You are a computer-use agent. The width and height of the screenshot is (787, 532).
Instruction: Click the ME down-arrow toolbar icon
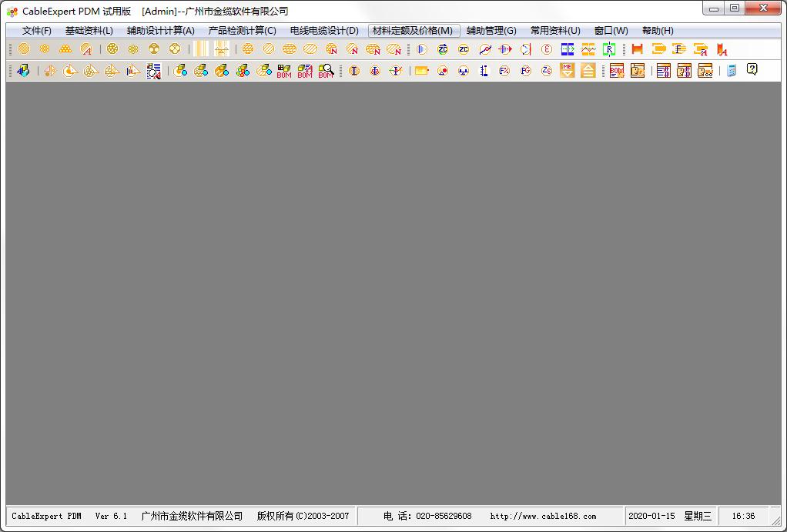pos(568,70)
